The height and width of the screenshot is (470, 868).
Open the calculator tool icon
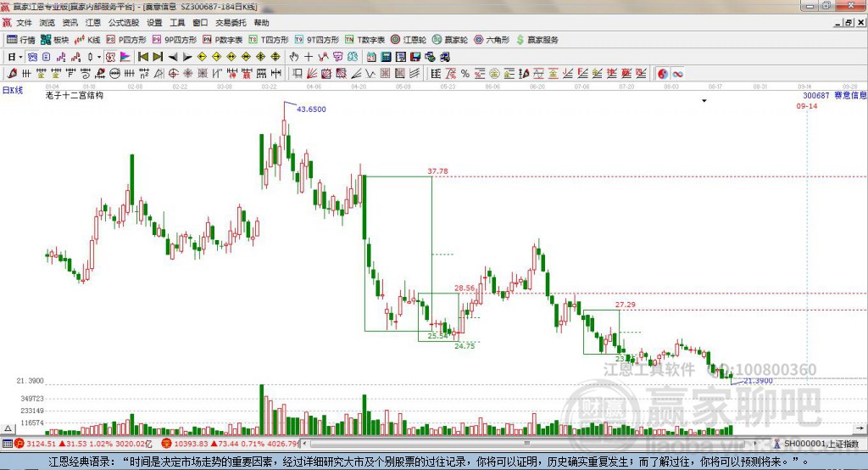click(386, 57)
